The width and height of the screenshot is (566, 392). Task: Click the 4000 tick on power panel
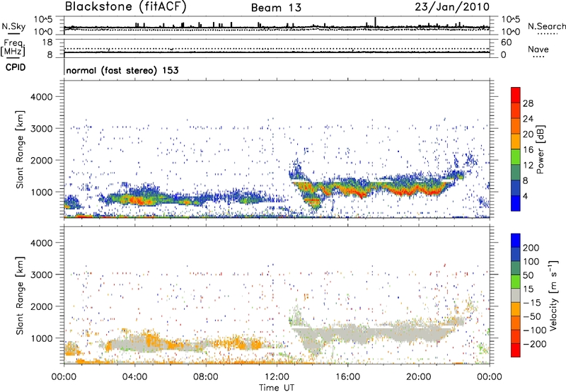point(41,97)
